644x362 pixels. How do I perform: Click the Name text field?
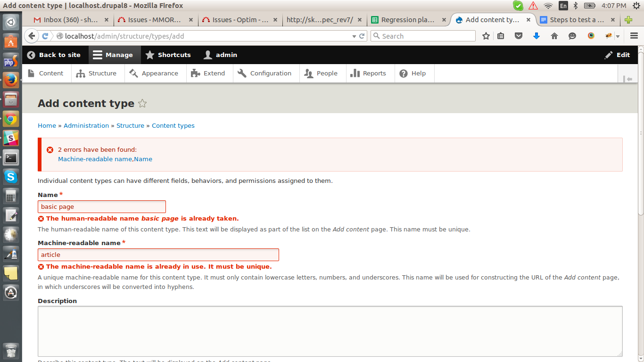[102, 206]
